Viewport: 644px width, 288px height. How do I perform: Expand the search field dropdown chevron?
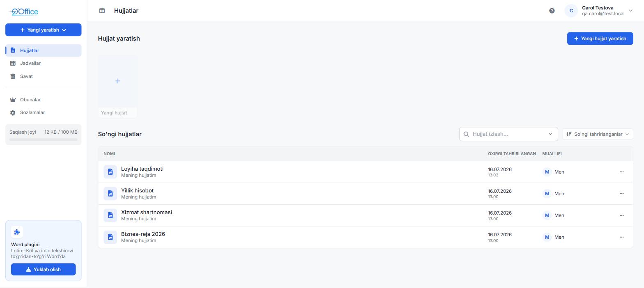[550, 134]
